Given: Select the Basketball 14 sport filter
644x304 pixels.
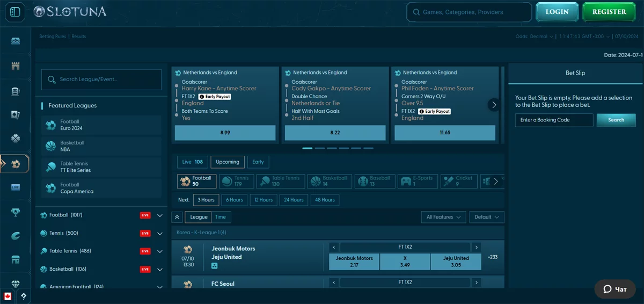Looking at the screenshot, I should tap(330, 181).
